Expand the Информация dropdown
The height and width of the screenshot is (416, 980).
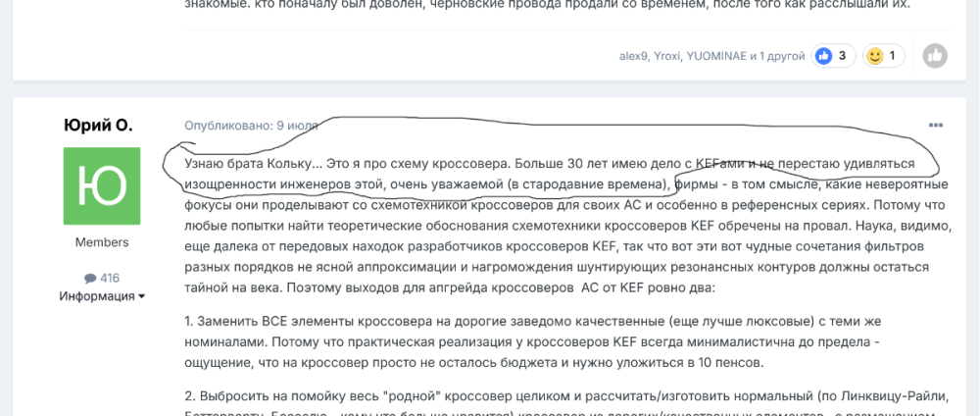[x=102, y=296]
